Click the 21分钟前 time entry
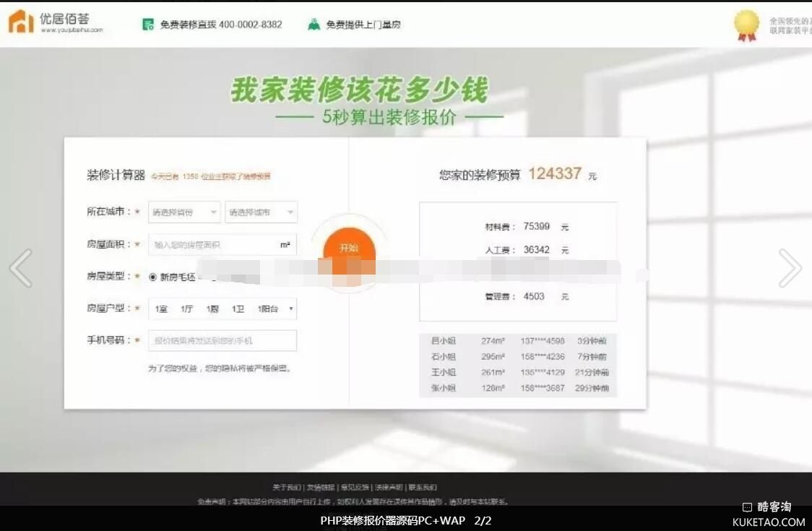812x531 pixels. pos(592,372)
